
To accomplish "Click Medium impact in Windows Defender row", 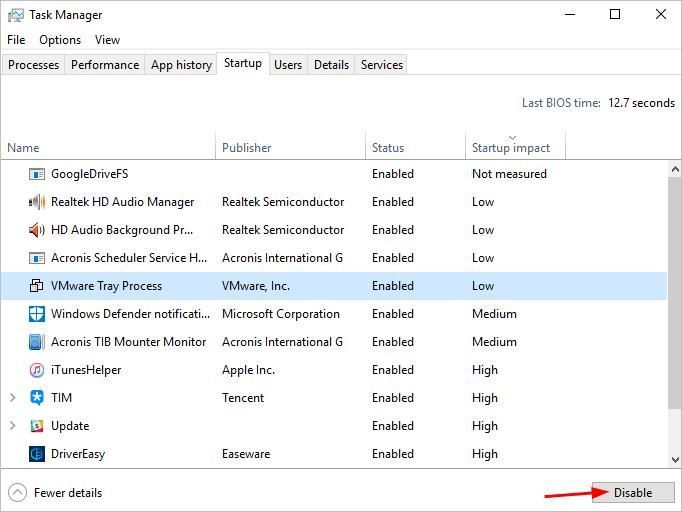I will [495, 314].
